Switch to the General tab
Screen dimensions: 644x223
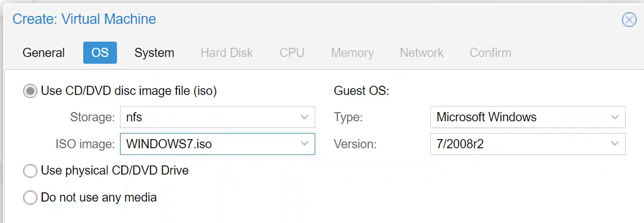[x=43, y=53]
